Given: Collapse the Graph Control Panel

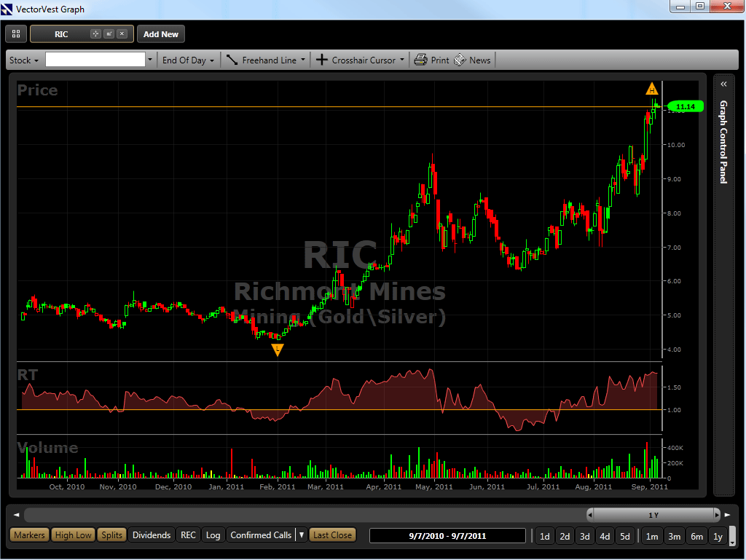Looking at the screenshot, I should pyautogui.click(x=723, y=84).
